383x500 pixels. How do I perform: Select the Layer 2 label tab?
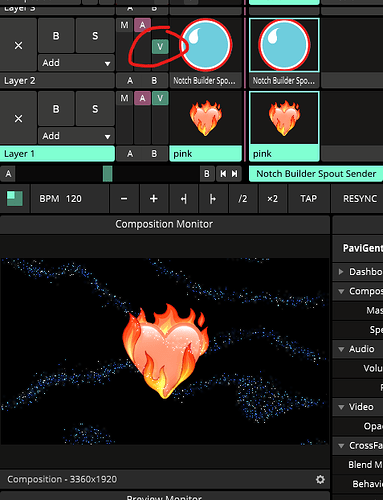pos(57,81)
